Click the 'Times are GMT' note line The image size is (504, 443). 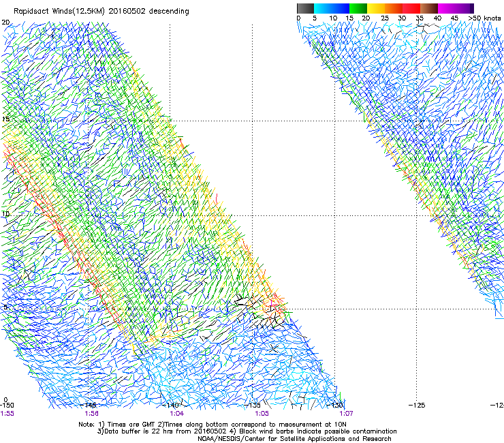pyautogui.click(x=212, y=425)
